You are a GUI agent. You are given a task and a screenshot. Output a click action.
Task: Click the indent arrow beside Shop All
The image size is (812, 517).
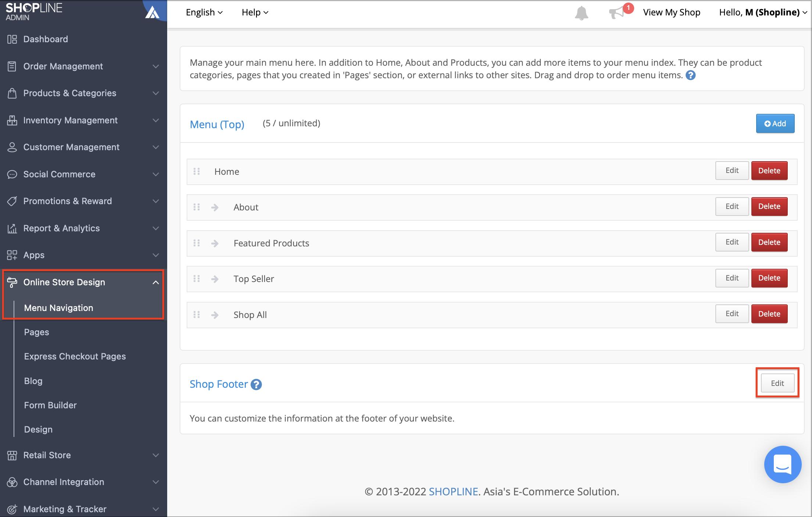click(x=215, y=315)
